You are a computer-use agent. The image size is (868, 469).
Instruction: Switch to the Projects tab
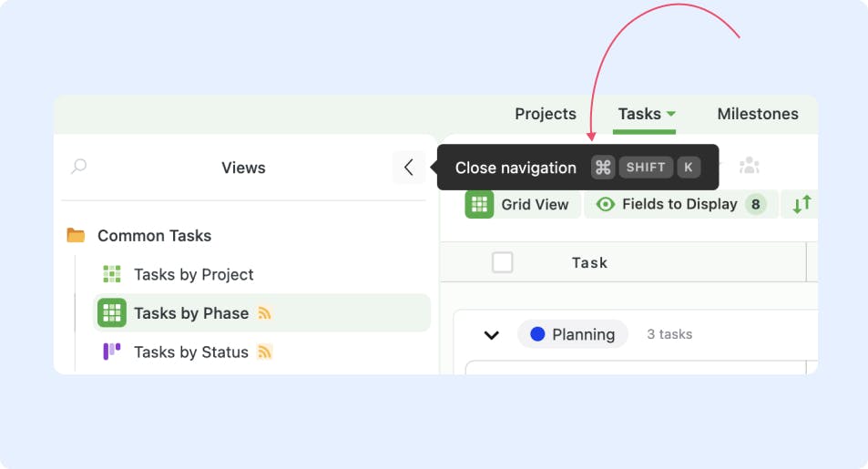(x=546, y=114)
